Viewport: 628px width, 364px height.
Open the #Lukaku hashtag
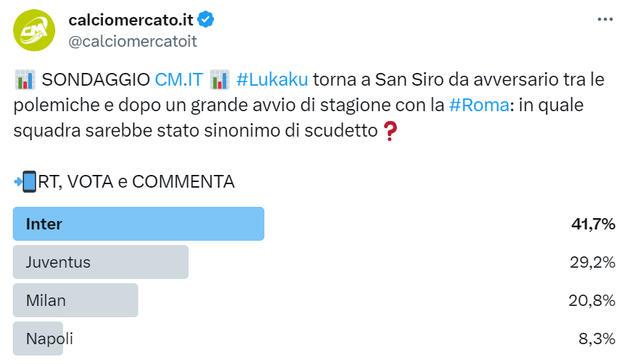click(x=272, y=79)
